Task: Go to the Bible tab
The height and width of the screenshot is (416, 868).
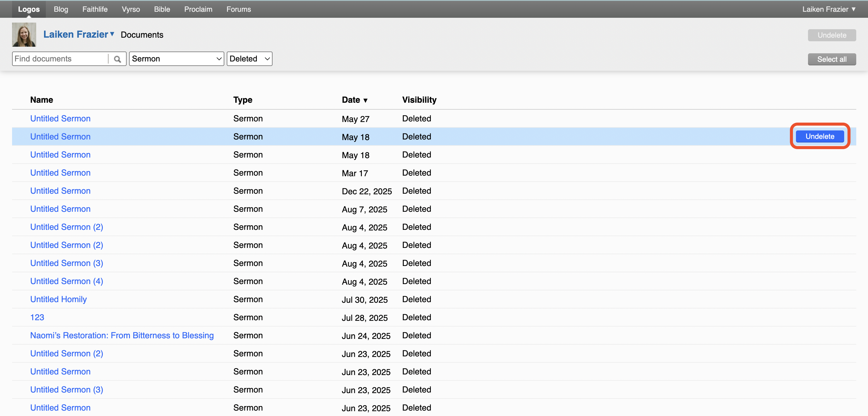Action: pyautogui.click(x=162, y=9)
